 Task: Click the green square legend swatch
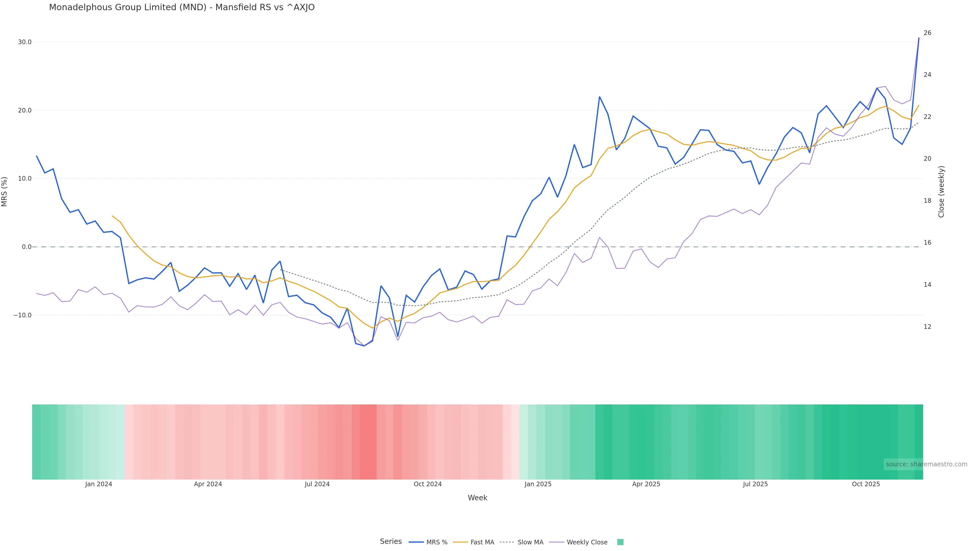620,542
